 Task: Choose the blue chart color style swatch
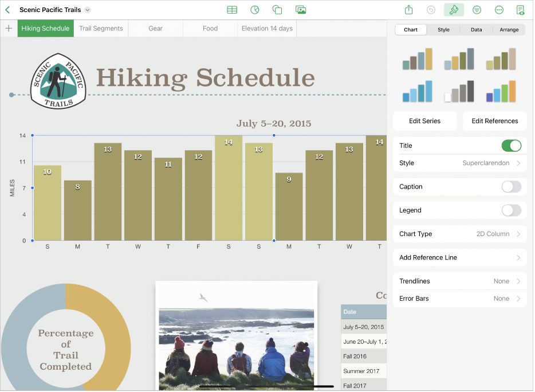pos(417,92)
